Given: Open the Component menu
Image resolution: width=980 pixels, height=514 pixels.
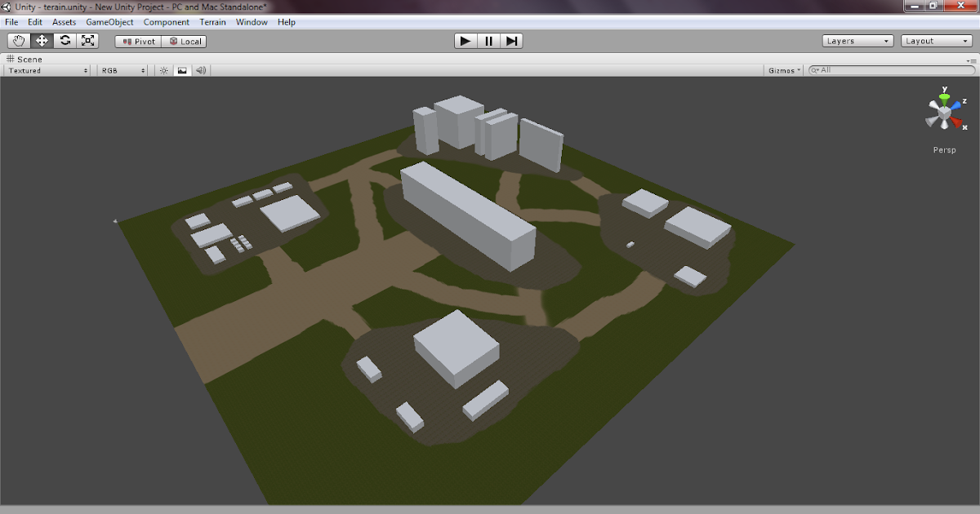Looking at the screenshot, I should 167,22.
